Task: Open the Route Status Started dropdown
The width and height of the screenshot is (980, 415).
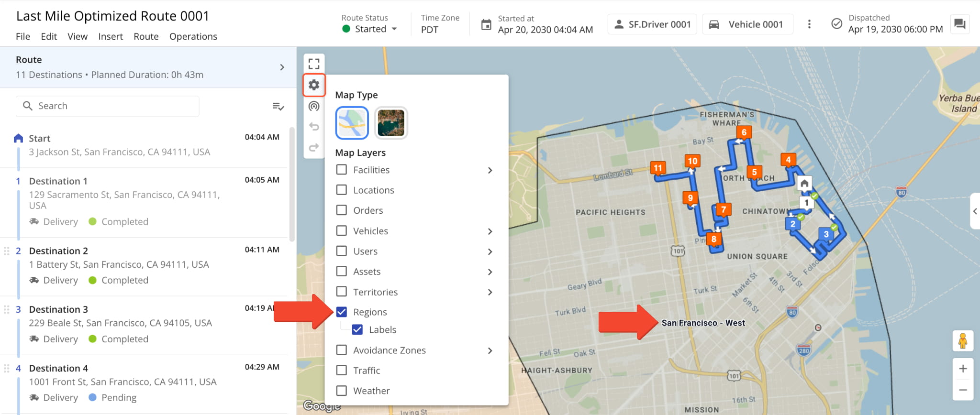Action: click(370, 29)
